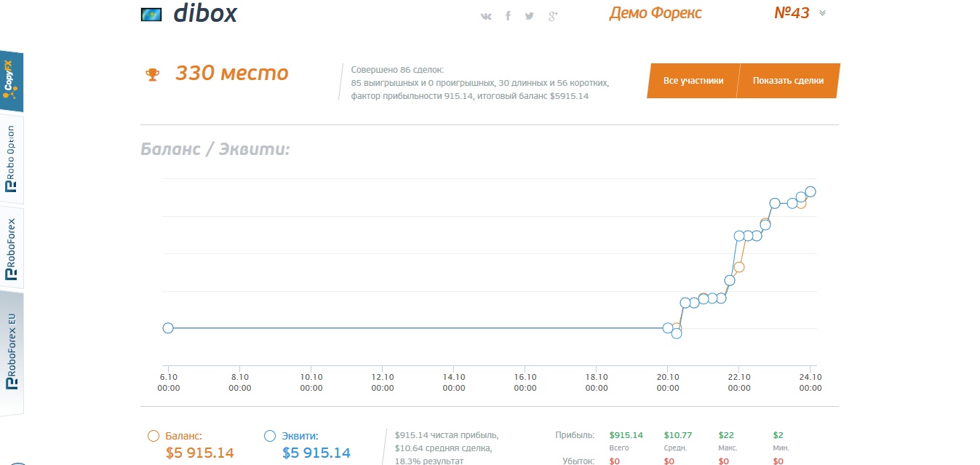The height and width of the screenshot is (465, 980).
Task: Open the Все участники button
Action: [693, 81]
